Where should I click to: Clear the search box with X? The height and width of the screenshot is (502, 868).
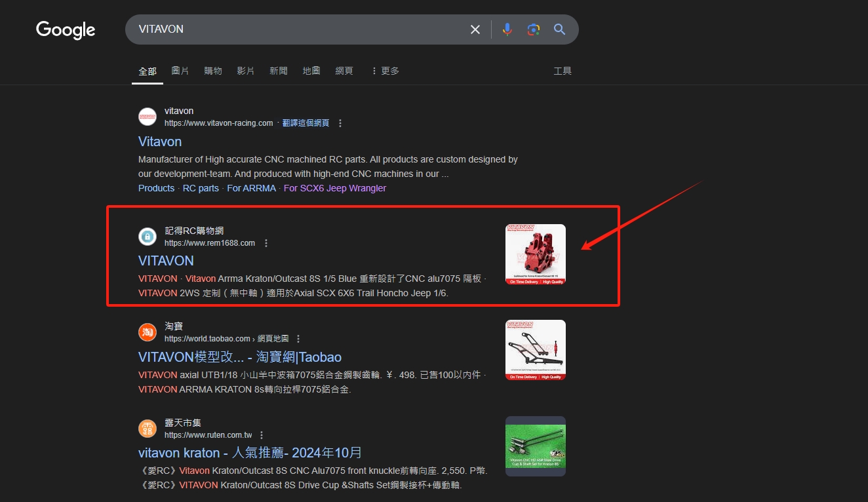(x=475, y=29)
